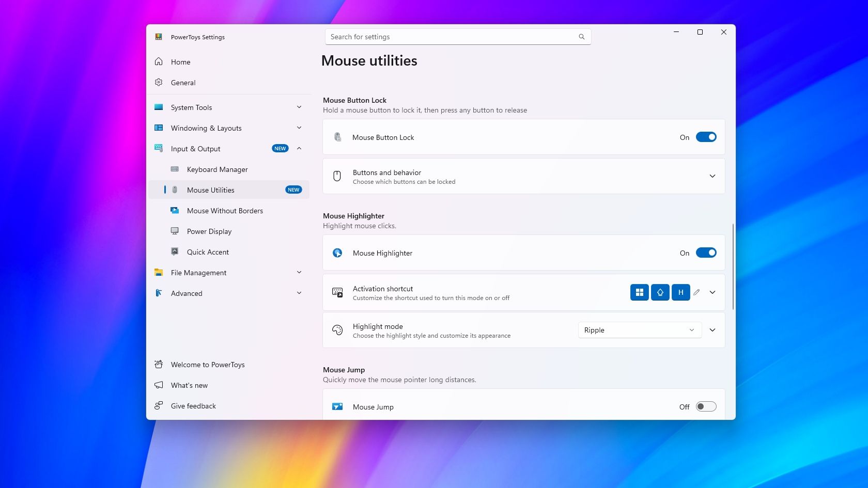Open Quick Accent page

(229, 251)
